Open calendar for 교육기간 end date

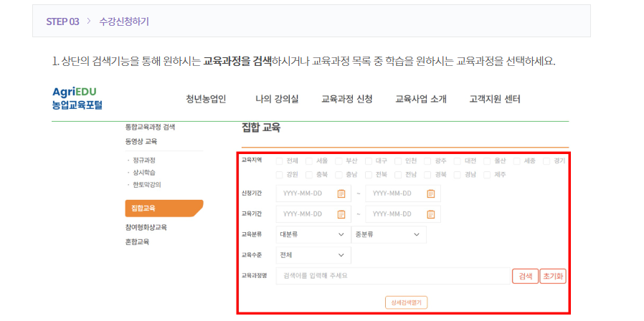pyautogui.click(x=430, y=214)
